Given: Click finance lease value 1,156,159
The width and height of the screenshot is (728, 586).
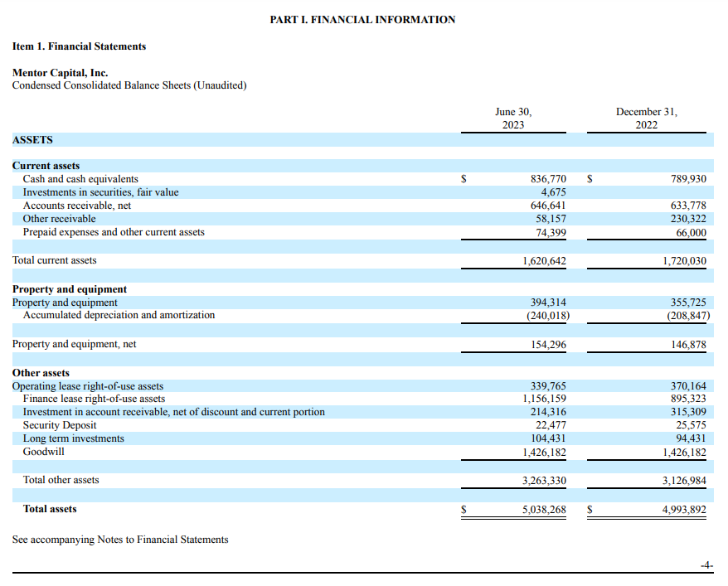Looking at the screenshot, I should click(544, 399).
